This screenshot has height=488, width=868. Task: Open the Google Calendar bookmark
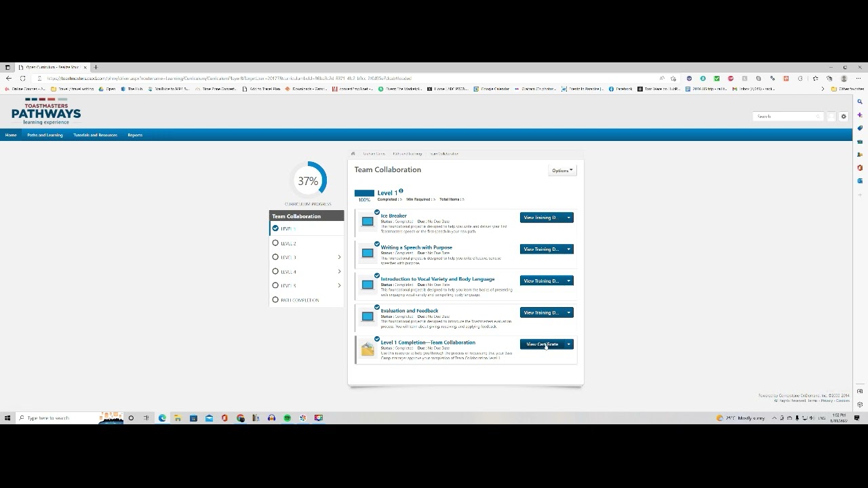(x=492, y=89)
